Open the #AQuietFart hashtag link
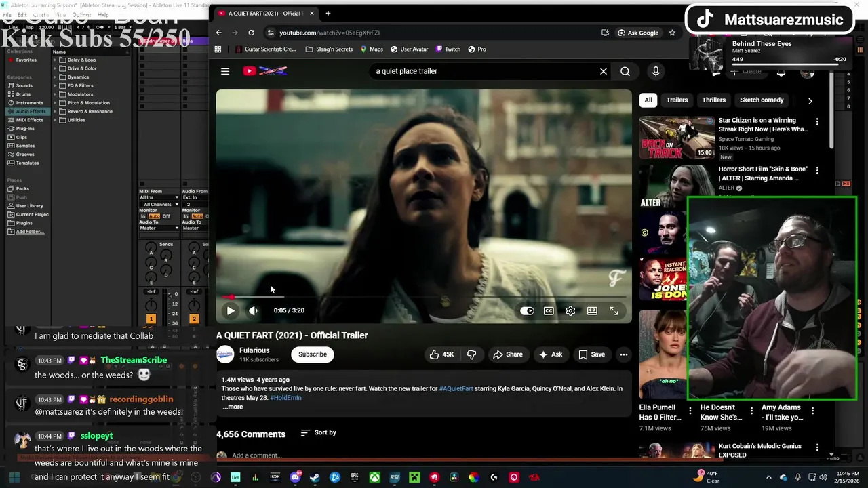Viewport: 868px width, 488px height. click(456, 388)
